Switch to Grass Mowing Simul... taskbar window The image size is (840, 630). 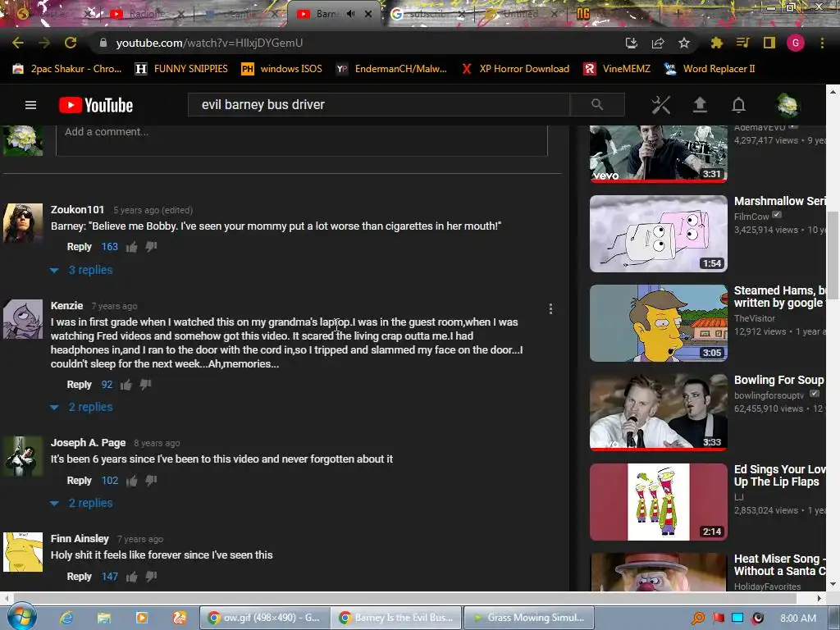coord(529,618)
